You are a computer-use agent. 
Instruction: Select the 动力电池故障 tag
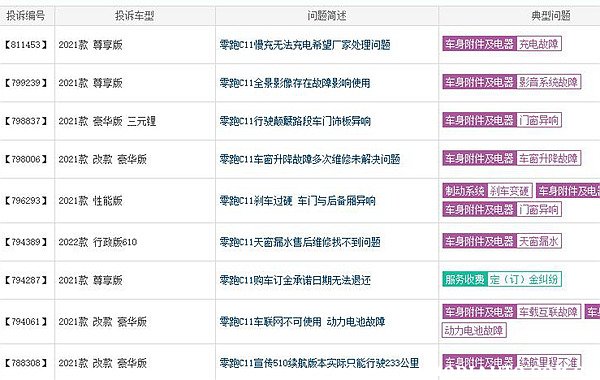pyautogui.click(x=474, y=330)
